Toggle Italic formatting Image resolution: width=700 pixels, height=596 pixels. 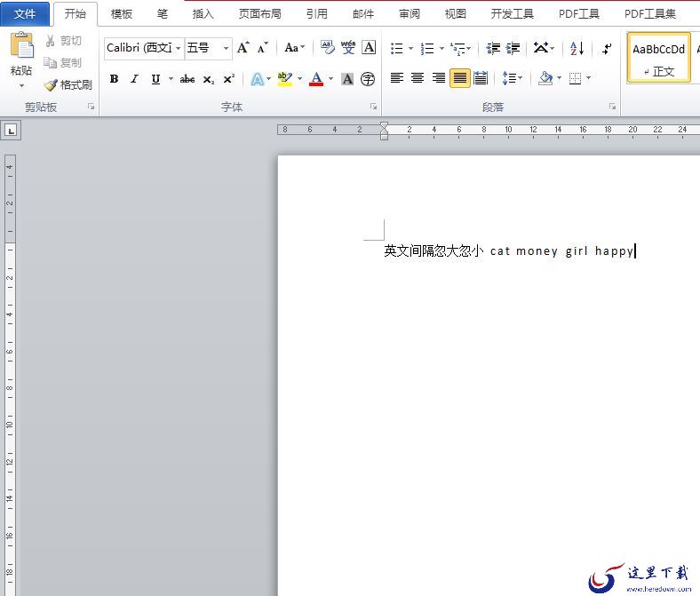pos(134,79)
